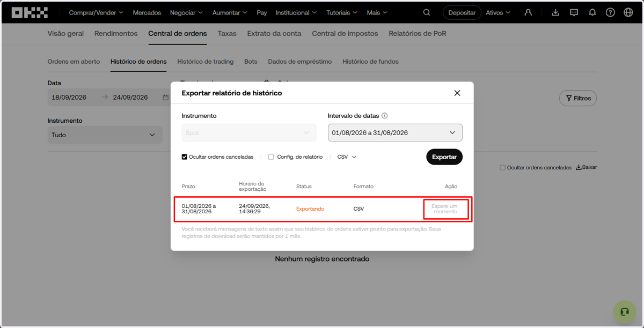Switch to Visão geral tab
Screen dimensions: 644x328
(65, 33)
